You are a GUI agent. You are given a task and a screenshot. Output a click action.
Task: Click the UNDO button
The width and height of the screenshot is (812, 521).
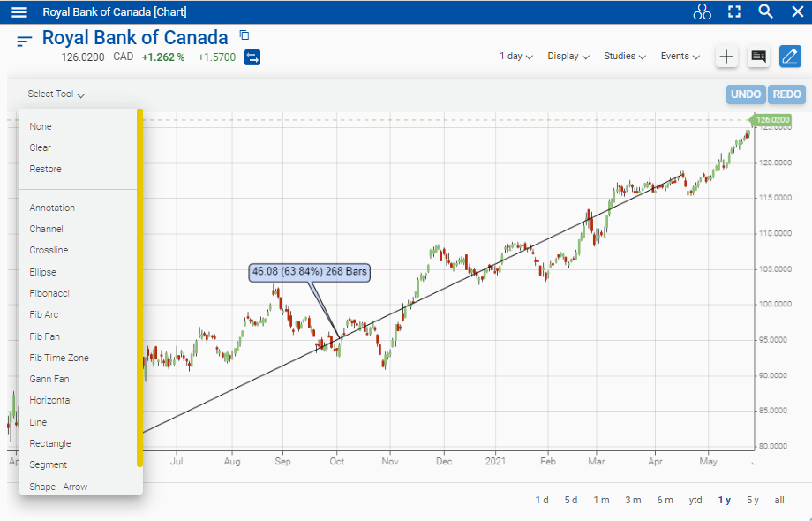[746, 94]
